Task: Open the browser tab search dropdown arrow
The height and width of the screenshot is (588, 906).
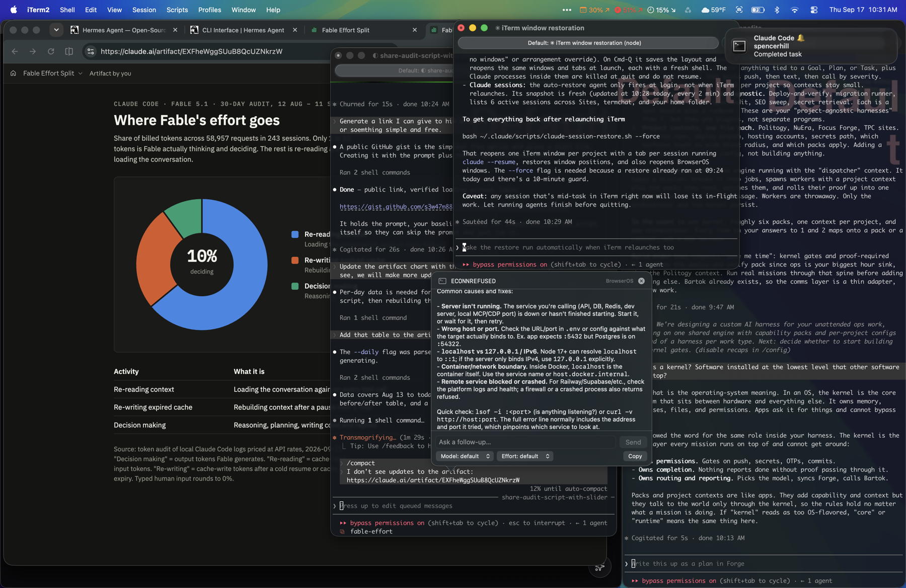Action: [56, 30]
